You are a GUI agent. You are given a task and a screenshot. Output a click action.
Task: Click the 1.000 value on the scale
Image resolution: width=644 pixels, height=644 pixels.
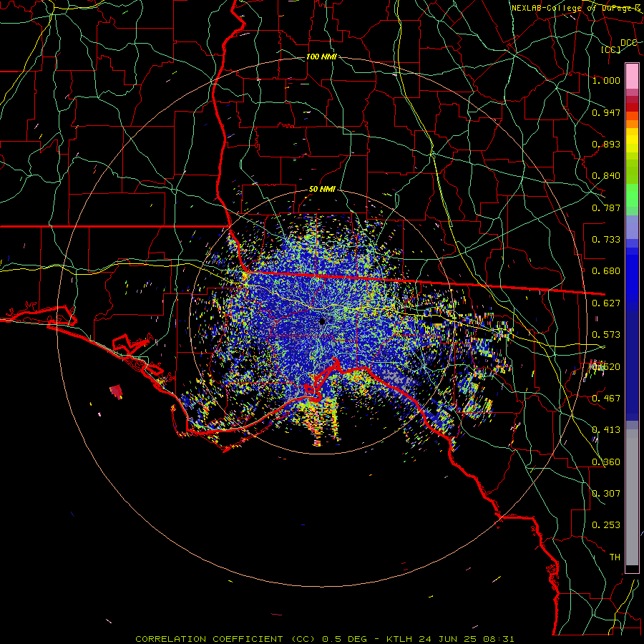click(606, 80)
